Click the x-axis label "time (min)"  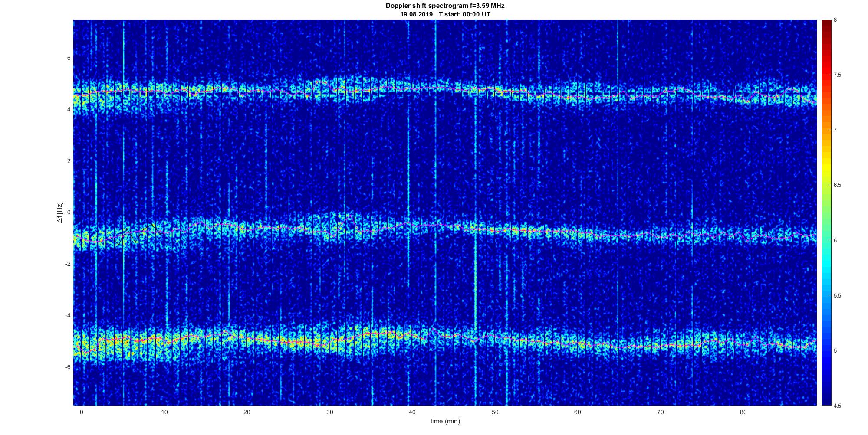(445, 421)
